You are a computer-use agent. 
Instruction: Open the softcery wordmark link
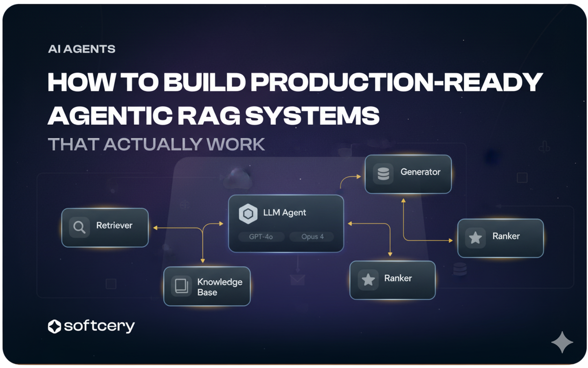pos(99,326)
